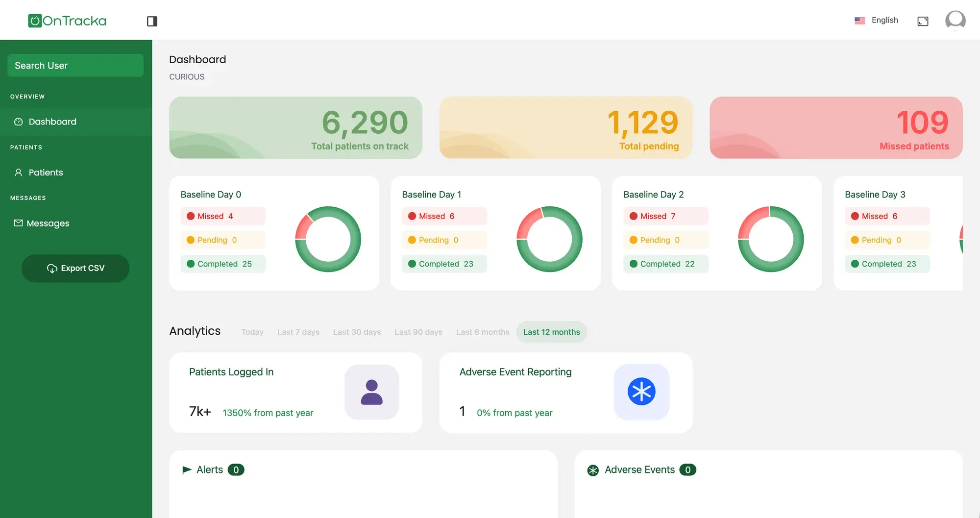Click the Export CSV button
The height and width of the screenshot is (518, 980).
pos(75,268)
